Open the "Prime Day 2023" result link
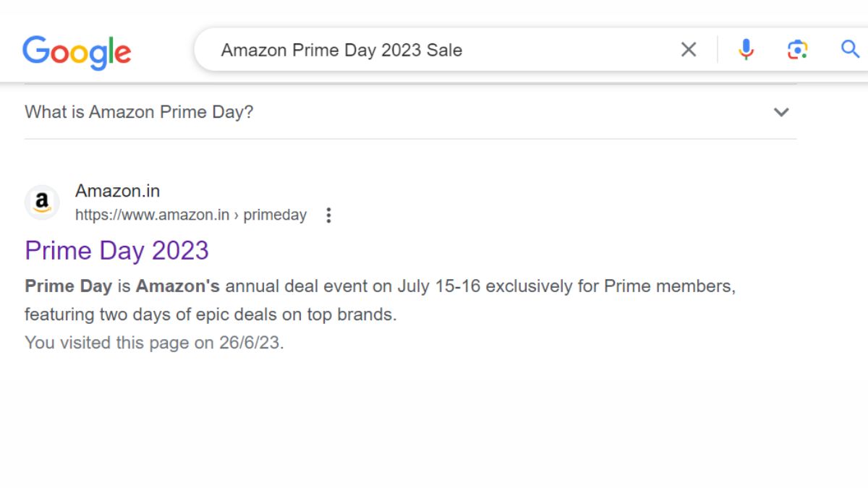Viewport: 868px width, 488px height. 116,251
